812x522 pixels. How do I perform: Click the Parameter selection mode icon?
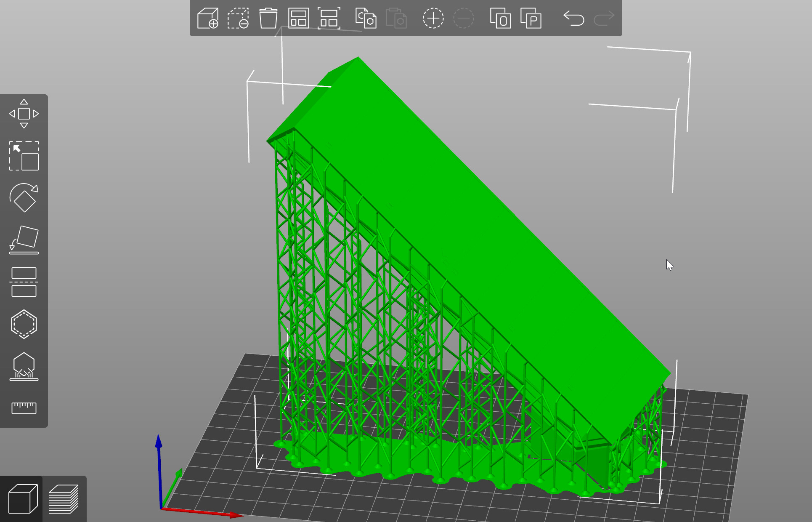coord(531,18)
